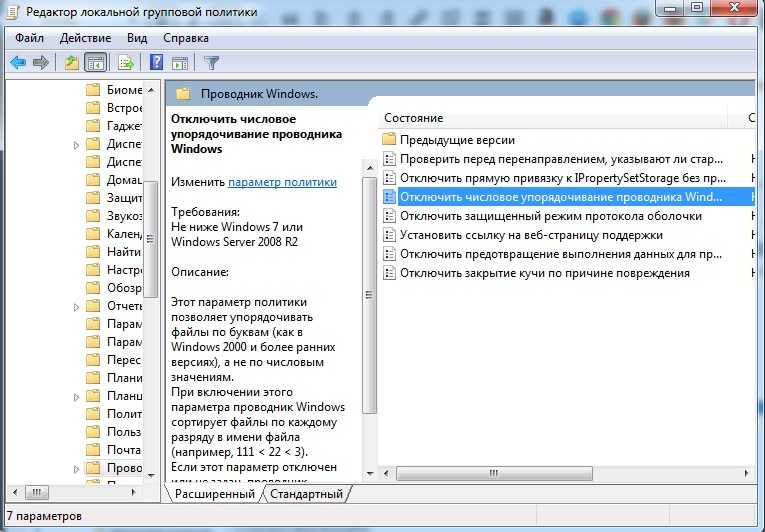Select the Полит tree item

coord(124,414)
